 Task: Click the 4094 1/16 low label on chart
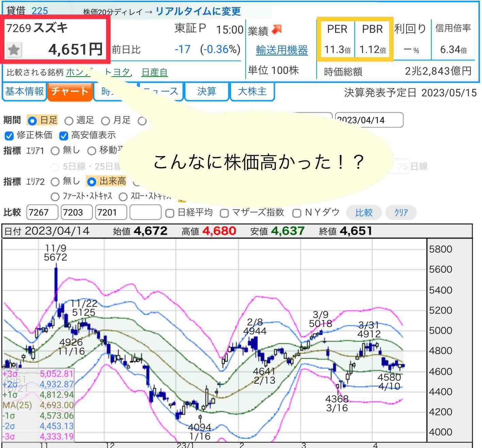point(200,432)
